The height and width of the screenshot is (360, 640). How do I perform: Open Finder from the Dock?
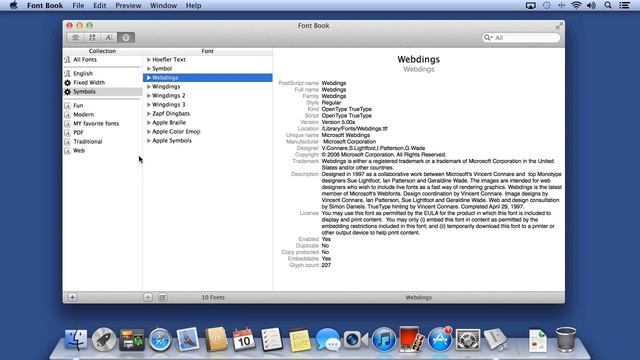tap(76, 340)
